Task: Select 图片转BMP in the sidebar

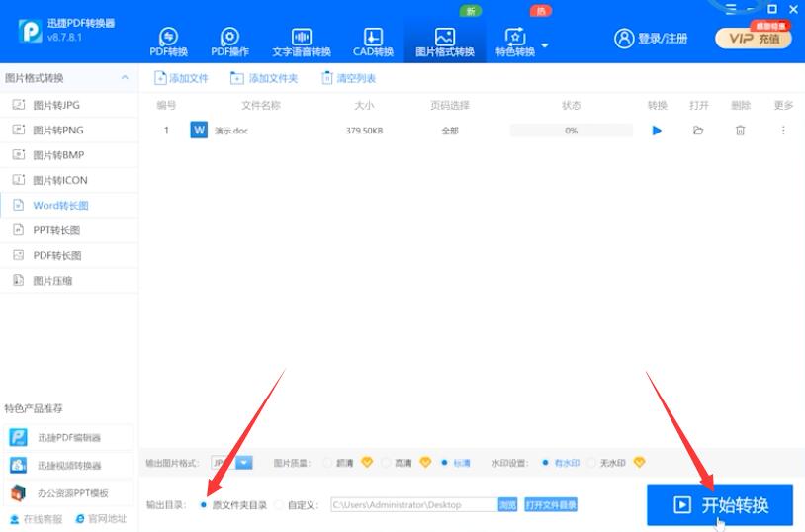Action: (69, 155)
